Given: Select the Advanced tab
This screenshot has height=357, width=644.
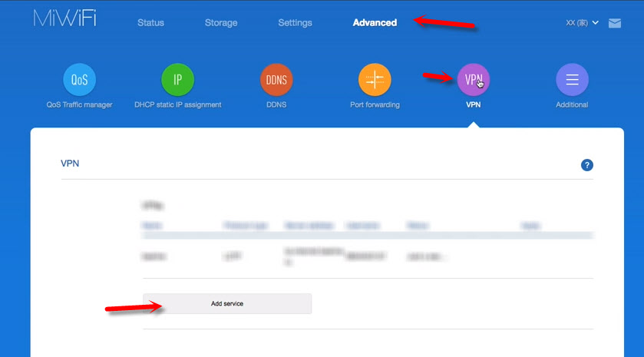Looking at the screenshot, I should click(x=375, y=23).
